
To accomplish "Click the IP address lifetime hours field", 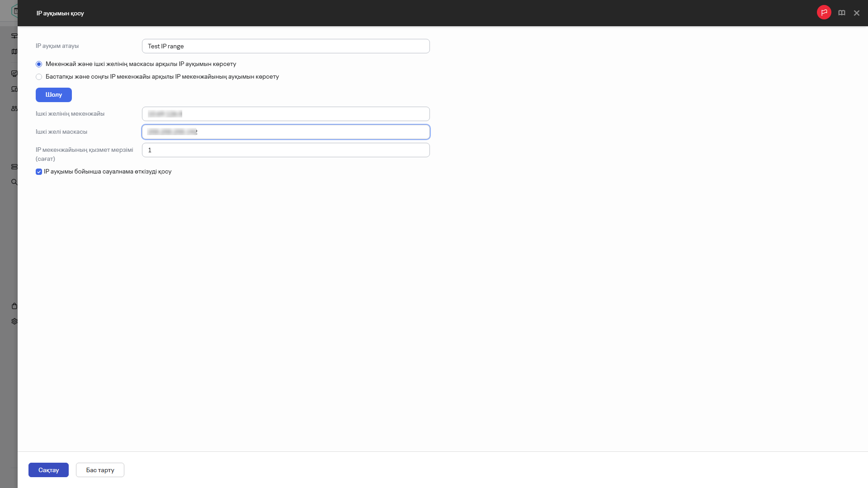I will (286, 150).
